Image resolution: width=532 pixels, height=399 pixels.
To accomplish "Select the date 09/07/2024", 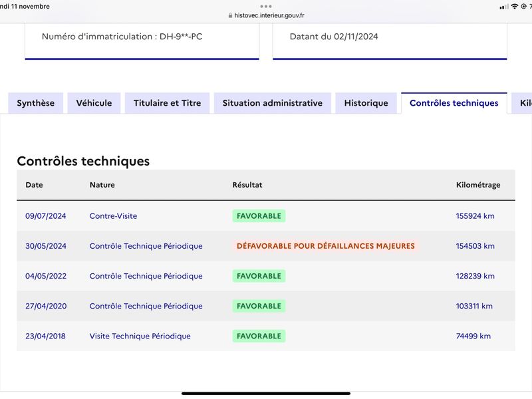I will 46,216.
